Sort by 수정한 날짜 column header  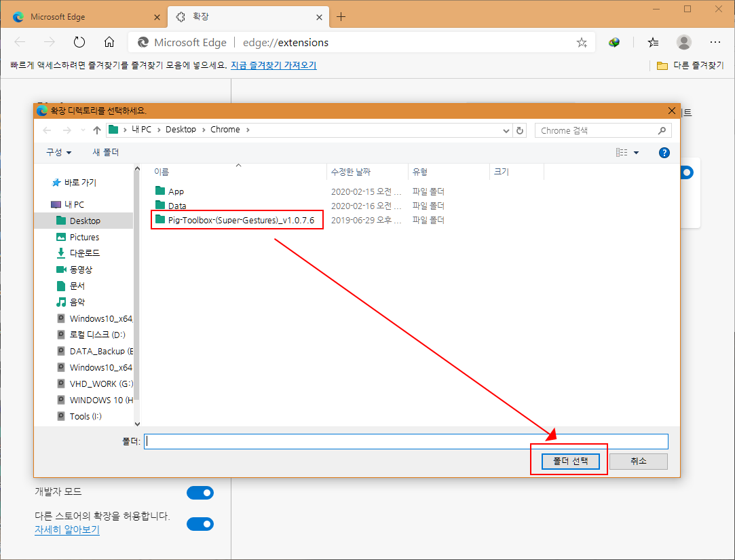click(x=351, y=172)
